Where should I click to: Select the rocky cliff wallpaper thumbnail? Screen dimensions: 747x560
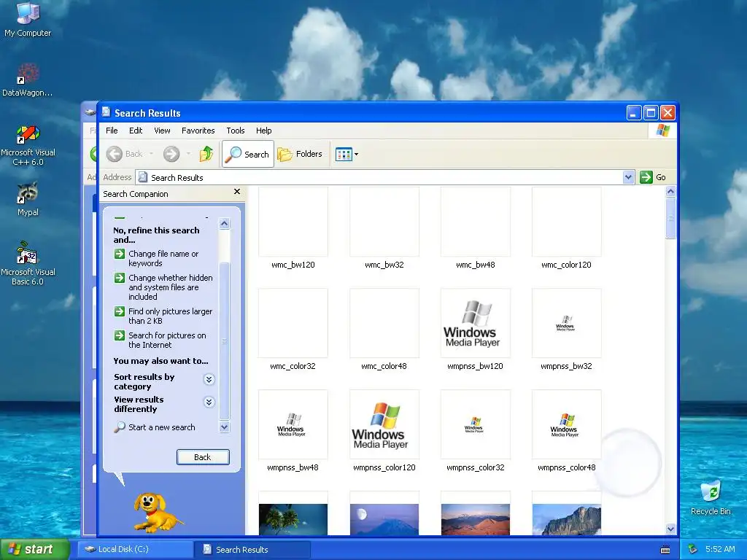point(566,519)
